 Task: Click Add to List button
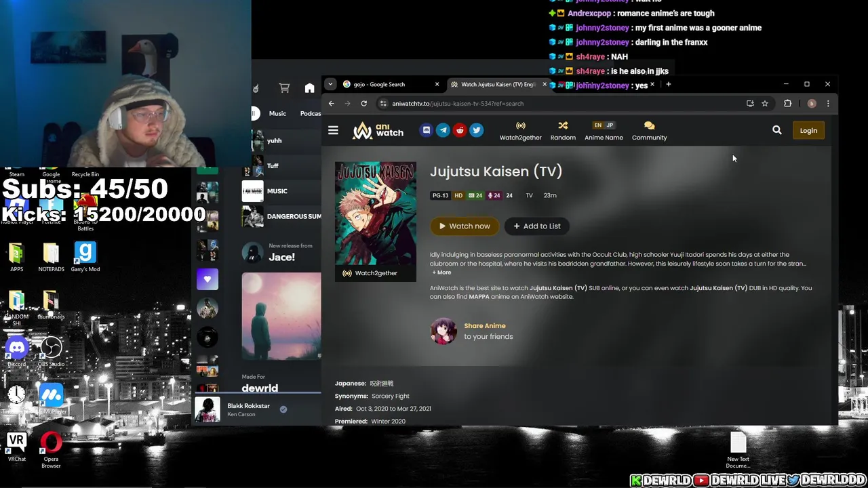(537, 226)
